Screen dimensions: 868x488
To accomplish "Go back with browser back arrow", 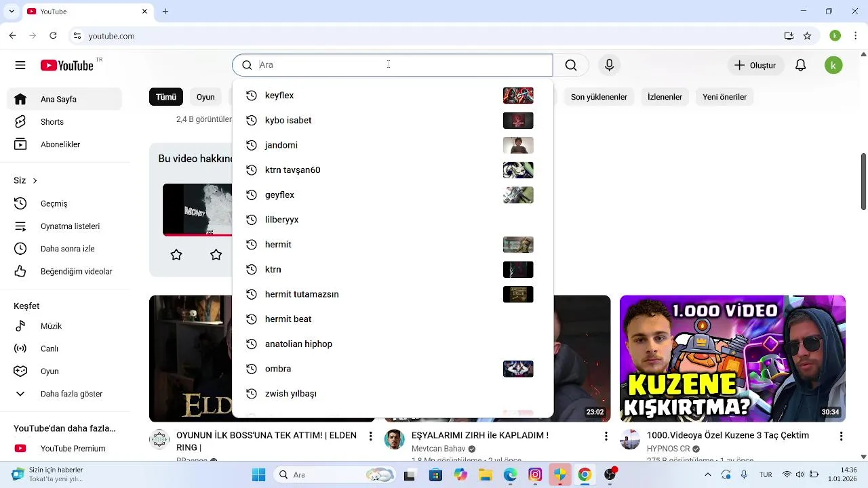I will click(x=12, y=36).
